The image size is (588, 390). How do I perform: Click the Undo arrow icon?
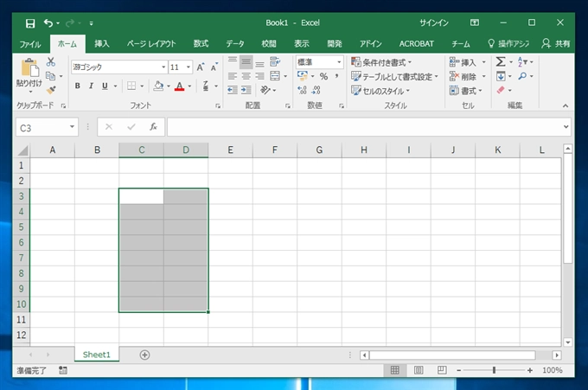pyautogui.click(x=48, y=23)
